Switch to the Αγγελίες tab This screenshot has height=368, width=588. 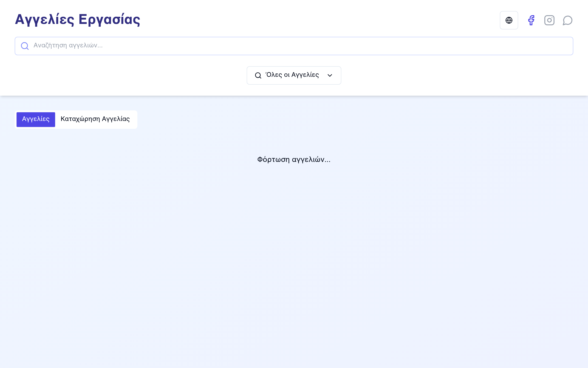tap(36, 119)
